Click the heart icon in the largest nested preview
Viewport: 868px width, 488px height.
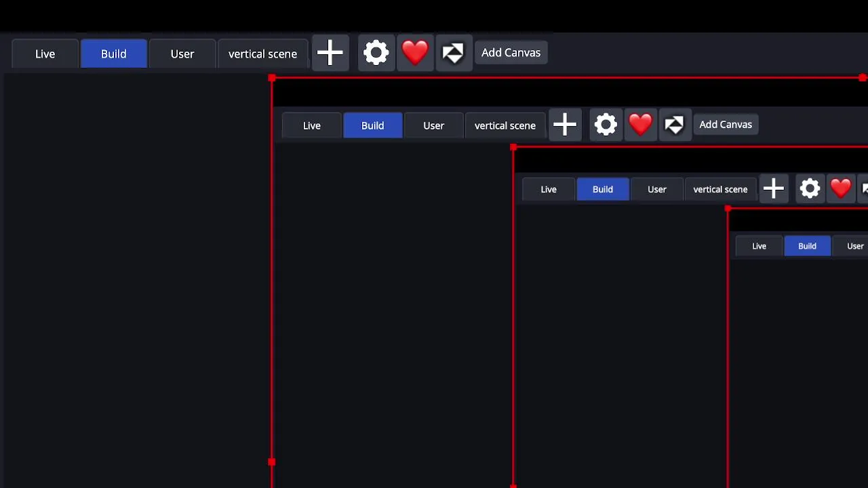640,125
